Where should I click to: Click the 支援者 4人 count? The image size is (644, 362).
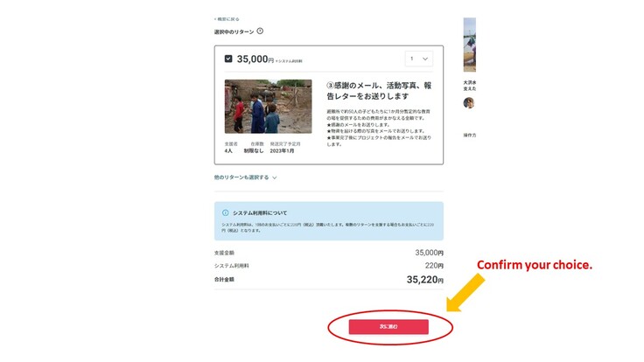point(229,147)
